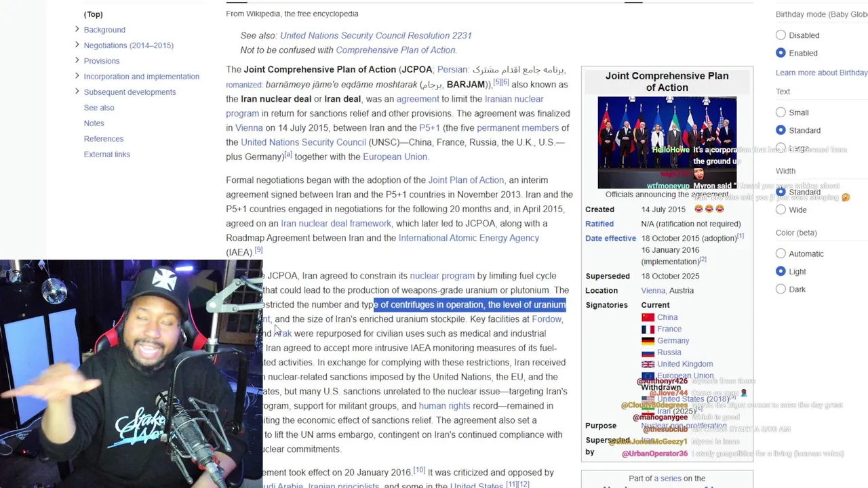Open the Persian language link
The image size is (868, 488).
pos(452,70)
